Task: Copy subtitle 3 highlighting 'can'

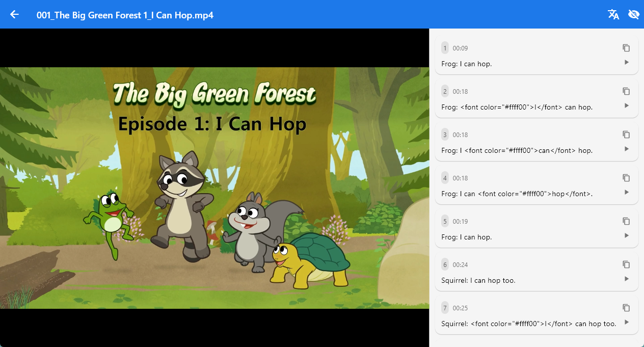Action: (x=626, y=135)
